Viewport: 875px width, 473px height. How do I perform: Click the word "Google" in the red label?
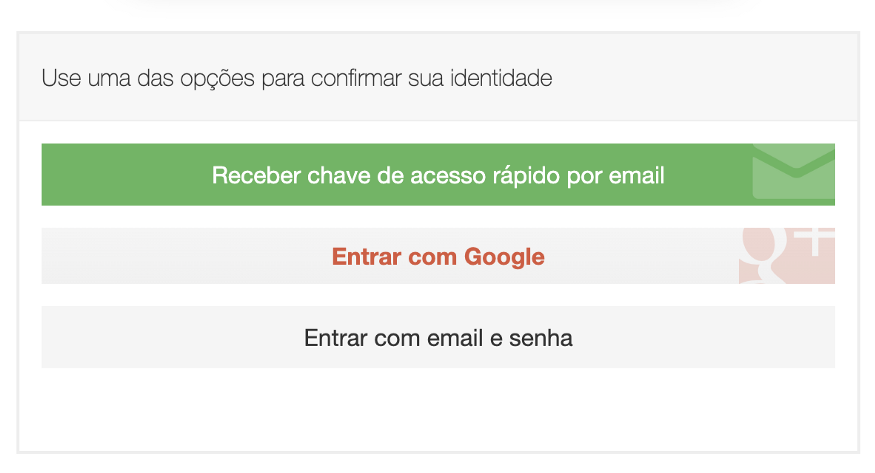tap(504, 257)
